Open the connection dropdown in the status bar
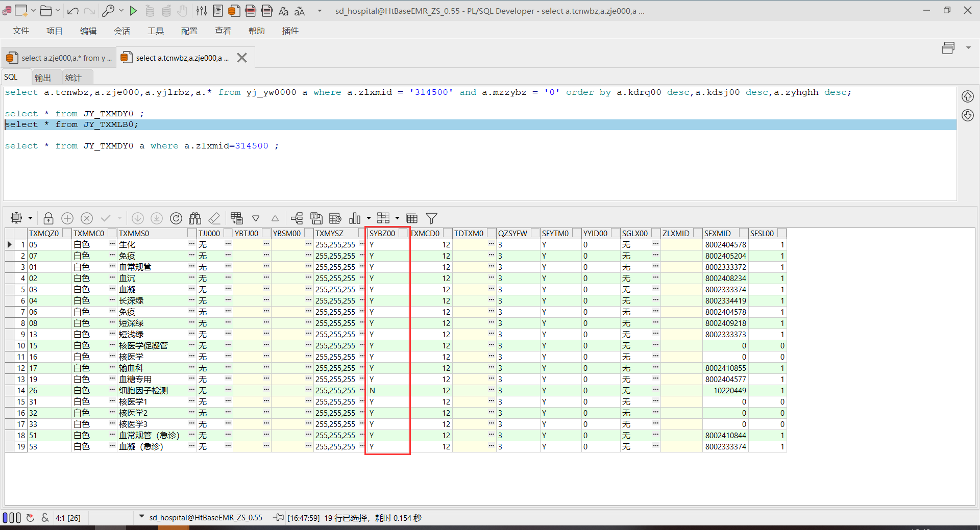Screen dimensions: 980x530 point(141,517)
